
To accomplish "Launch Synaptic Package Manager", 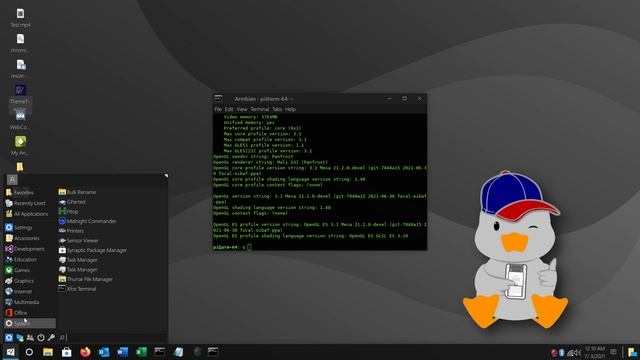I will click(x=93, y=250).
